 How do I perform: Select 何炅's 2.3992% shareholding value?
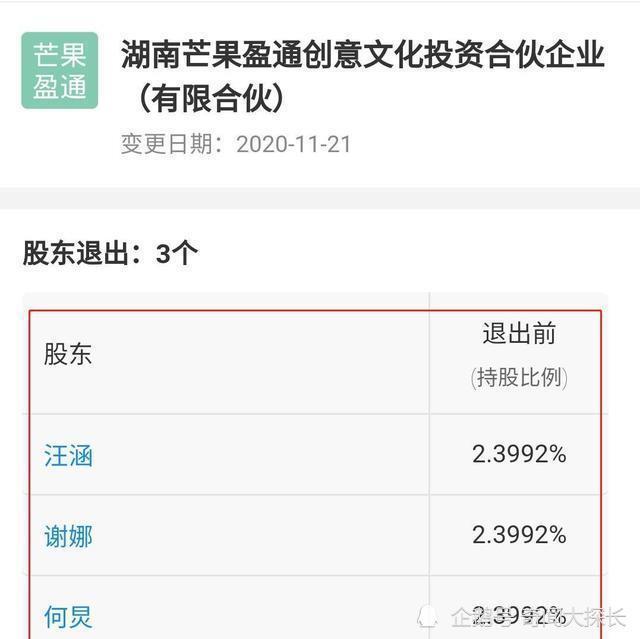point(519,614)
